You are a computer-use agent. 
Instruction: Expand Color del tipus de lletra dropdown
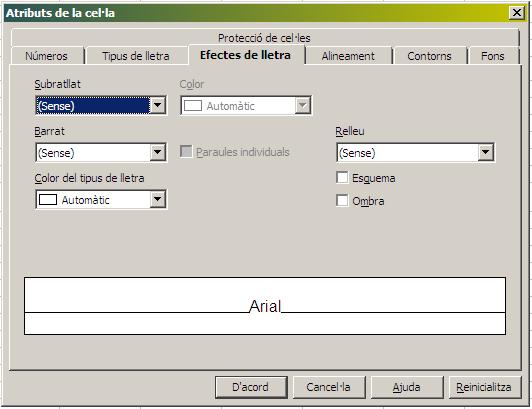[x=158, y=199]
